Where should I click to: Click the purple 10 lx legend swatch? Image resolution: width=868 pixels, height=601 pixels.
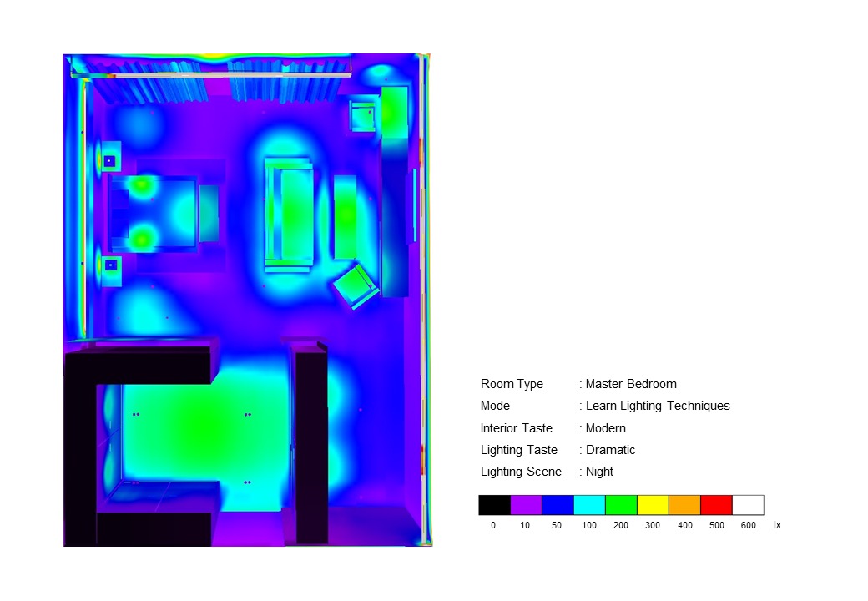coord(526,505)
